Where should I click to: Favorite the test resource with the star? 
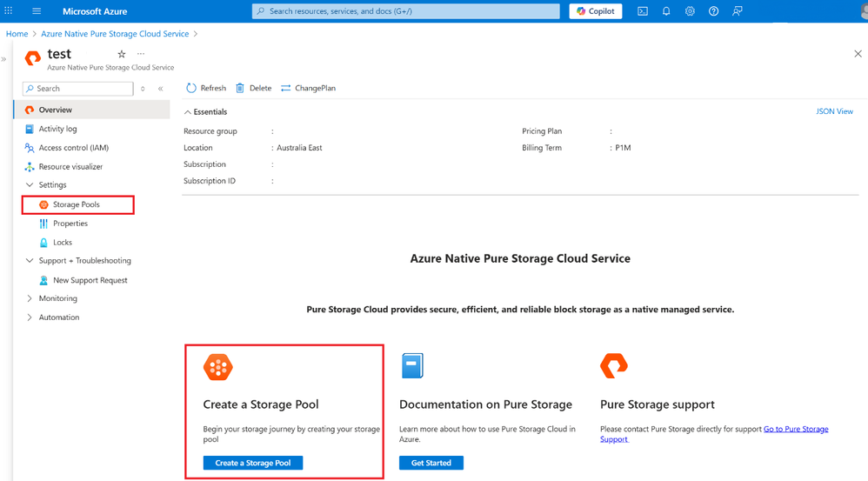(x=122, y=54)
